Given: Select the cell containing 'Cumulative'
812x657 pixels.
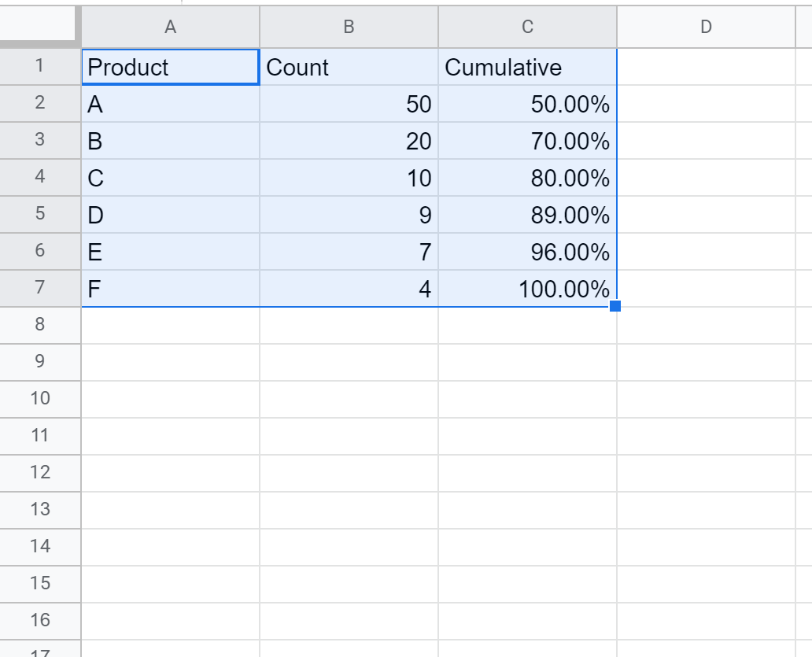Looking at the screenshot, I should 527,67.
